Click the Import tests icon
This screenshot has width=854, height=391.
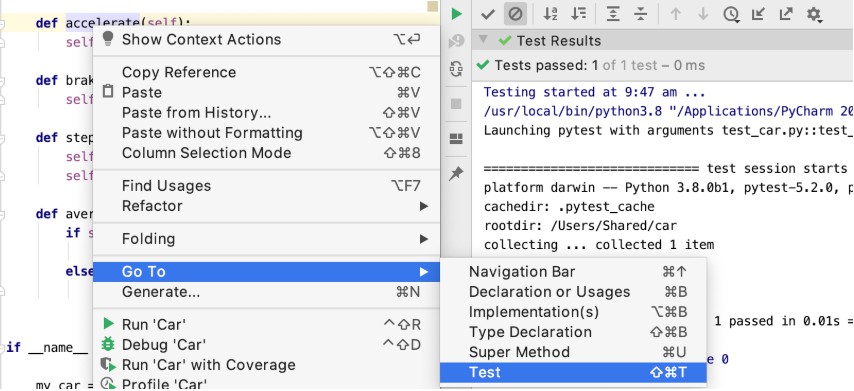758,14
